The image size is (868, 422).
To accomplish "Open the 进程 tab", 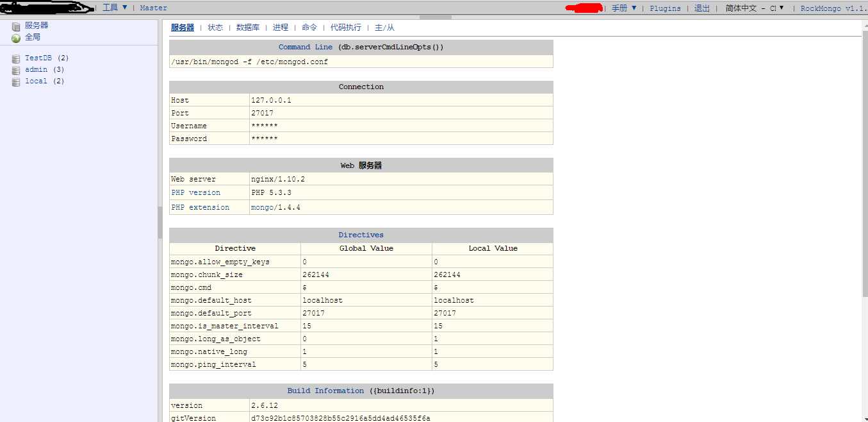I will (281, 28).
